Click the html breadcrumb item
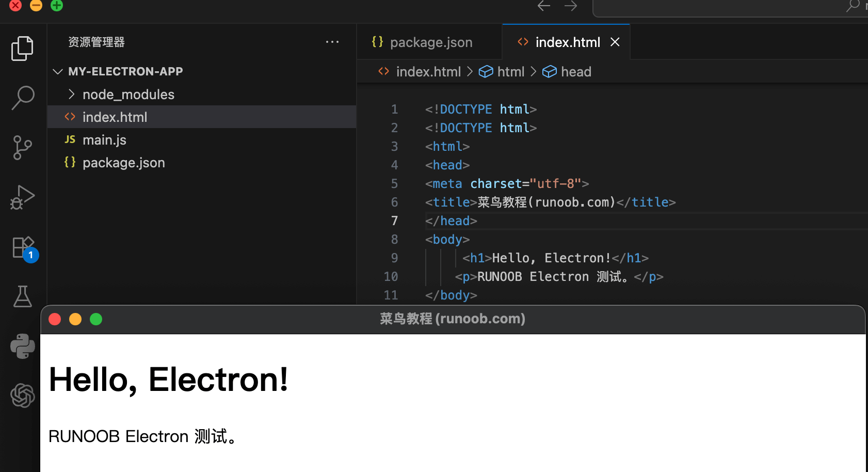Screen dimensions: 868x472 tap(510, 72)
